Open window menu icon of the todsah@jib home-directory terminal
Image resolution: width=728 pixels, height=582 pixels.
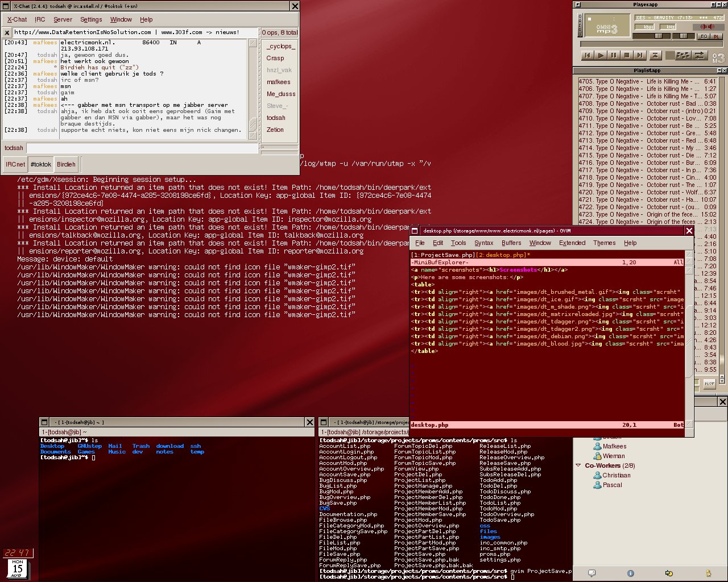coord(44,422)
